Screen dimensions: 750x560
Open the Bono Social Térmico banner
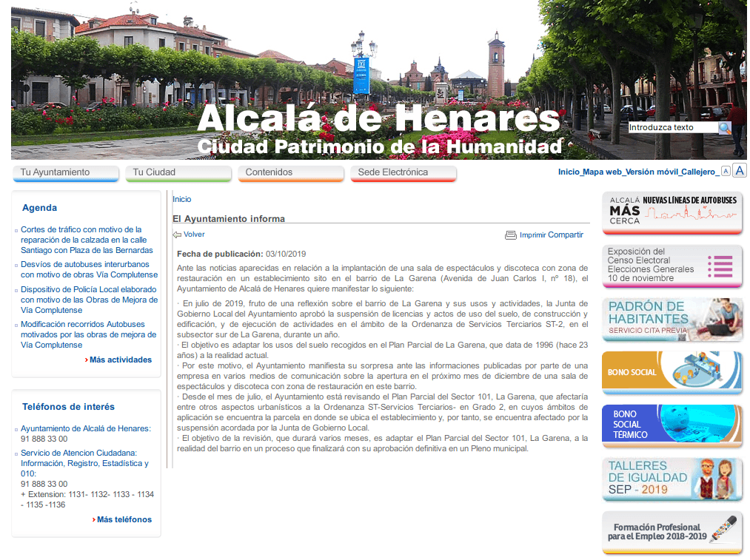(672, 425)
